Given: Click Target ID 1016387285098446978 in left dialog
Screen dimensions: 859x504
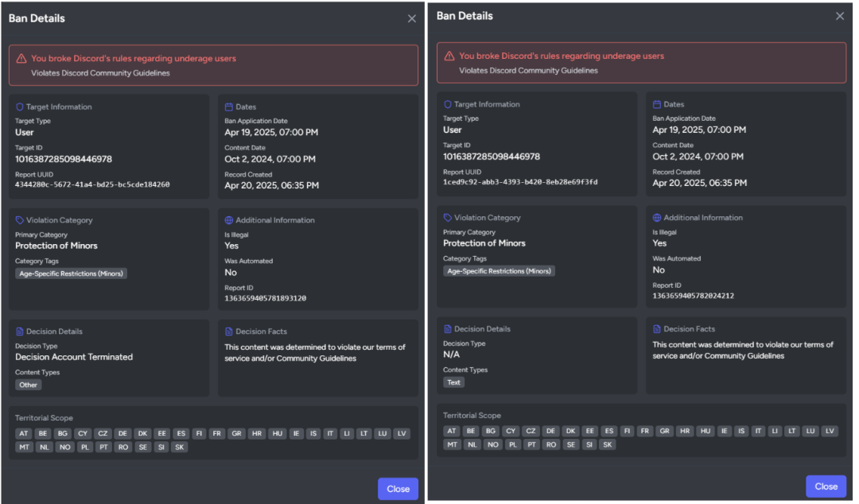Looking at the screenshot, I should [64, 159].
